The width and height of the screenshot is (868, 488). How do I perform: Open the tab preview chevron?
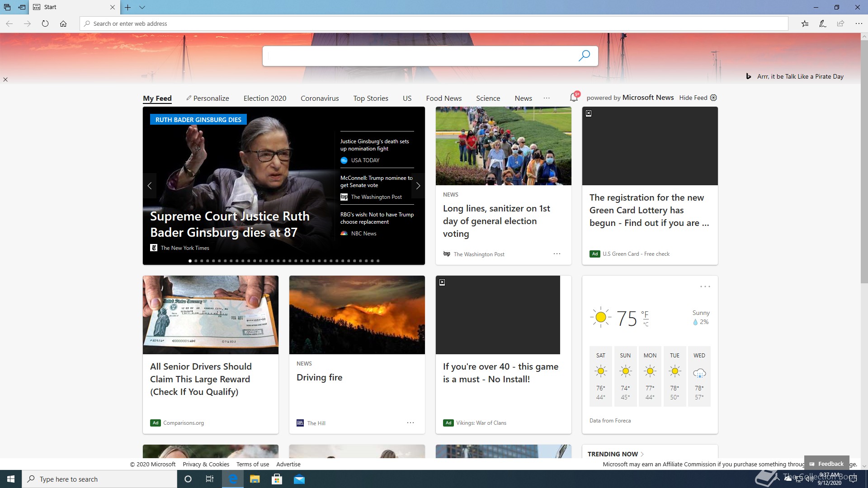pos(142,7)
